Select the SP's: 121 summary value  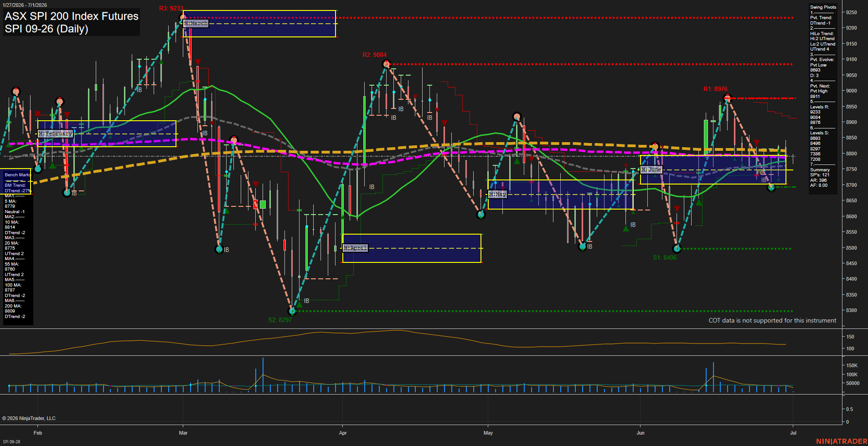pyautogui.click(x=820, y=175)
